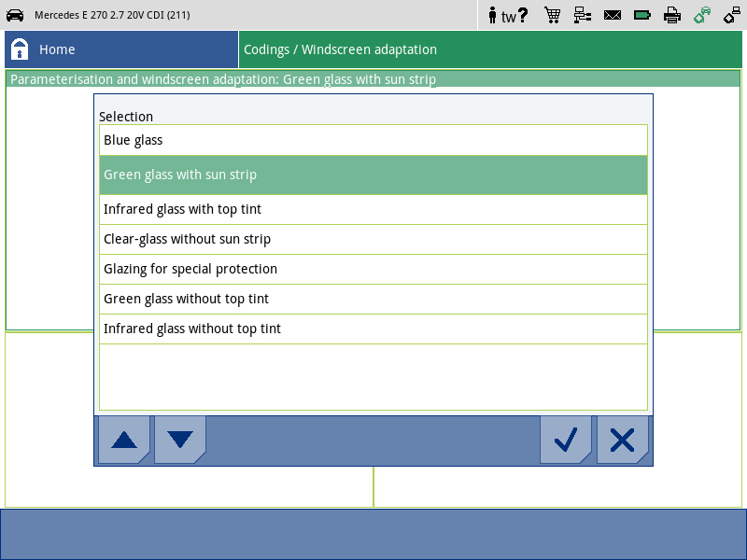Screen dimensions: 747x560
Task: Click the green vehicle connection icon
Action: coord(702,15)
